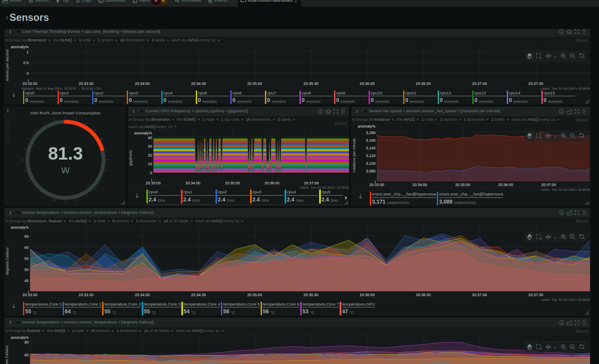Open info for Current CPU Frequency chart
Viewport: 599px width, 364px height.
[320, 111]
